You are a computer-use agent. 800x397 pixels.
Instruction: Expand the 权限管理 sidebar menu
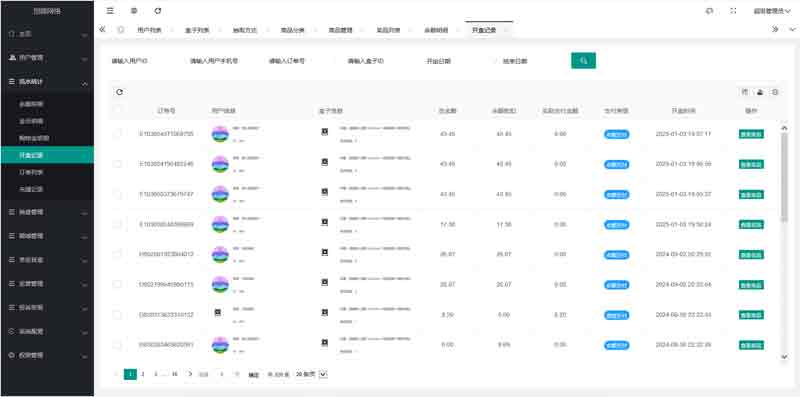tap(47, 355)
